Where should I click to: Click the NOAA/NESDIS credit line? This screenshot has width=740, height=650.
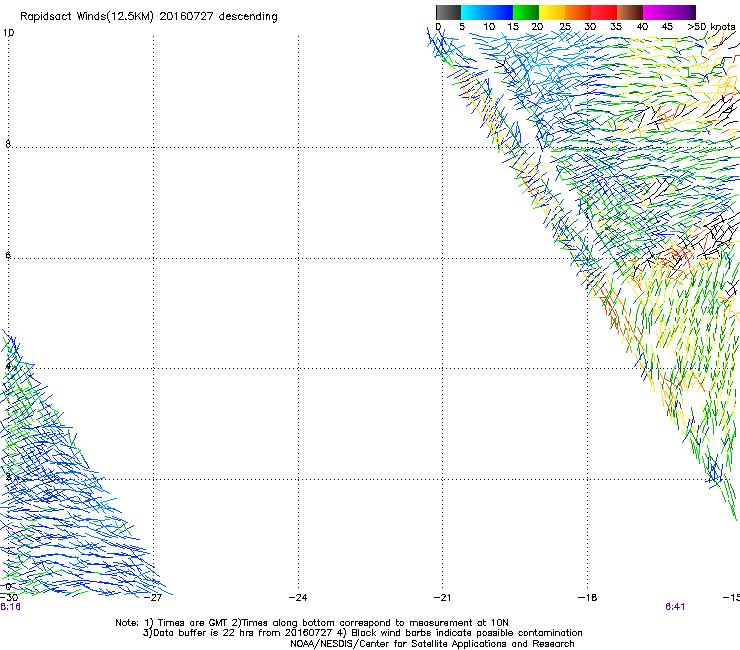(x=432, y=644)
